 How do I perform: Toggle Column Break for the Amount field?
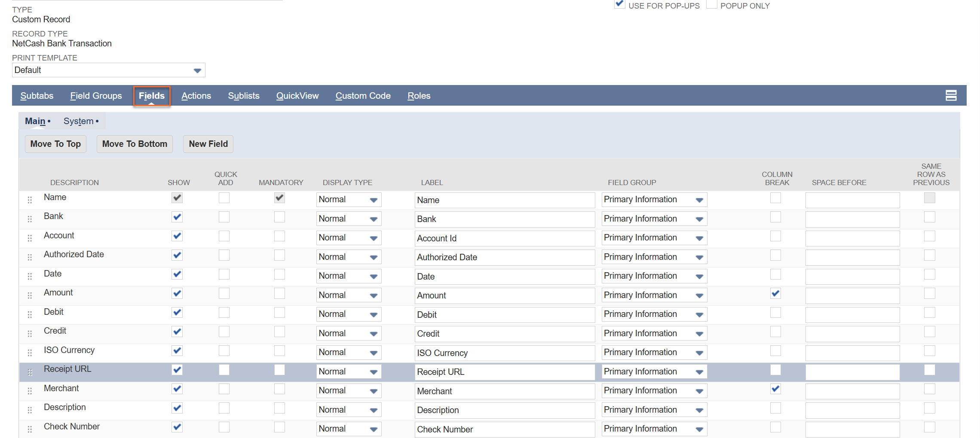(775, 294)
